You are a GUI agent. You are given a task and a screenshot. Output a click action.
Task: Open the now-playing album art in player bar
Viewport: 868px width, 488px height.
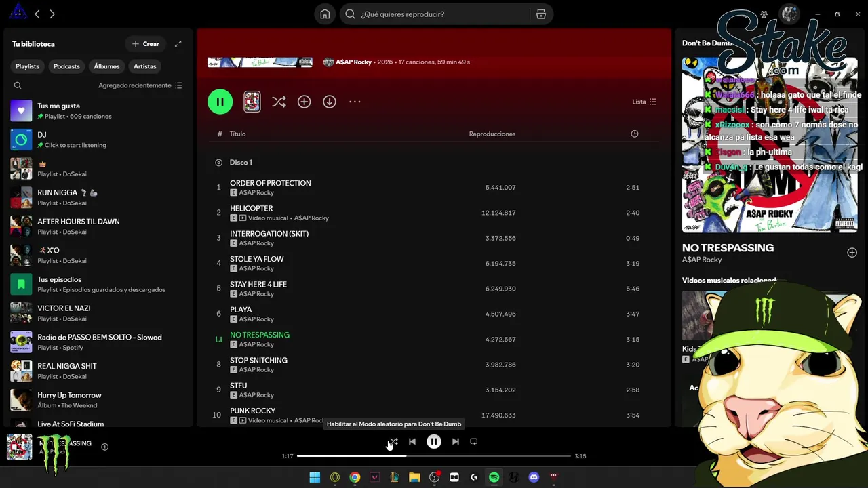pyautogui.click(x=19, y=447)
